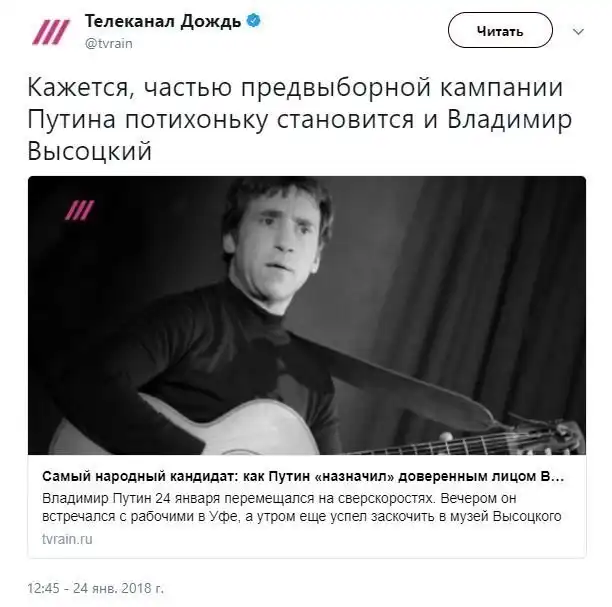
Task: Follow the account with the Читать button
Action: (x=500, y=30)
